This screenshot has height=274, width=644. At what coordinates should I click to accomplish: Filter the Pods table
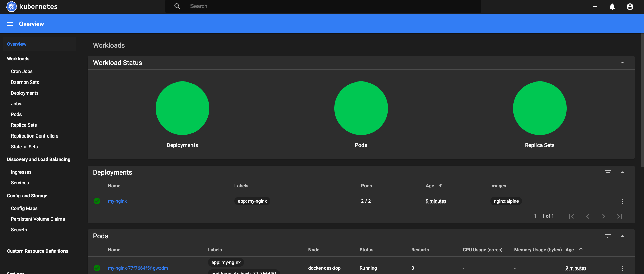pos(608,236)
